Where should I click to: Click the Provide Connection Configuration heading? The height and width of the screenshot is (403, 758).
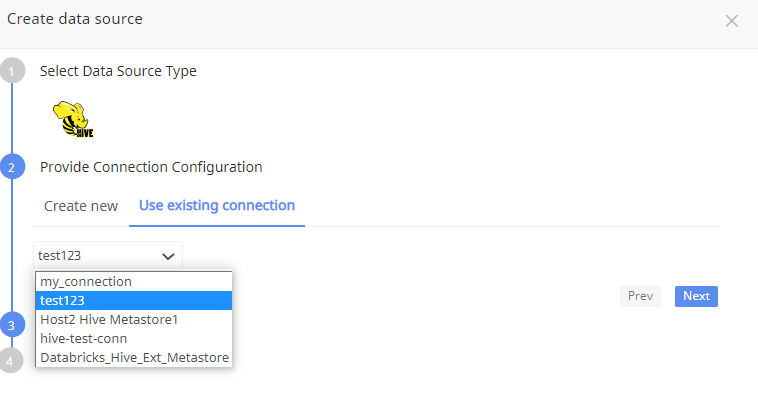click(151, 167)
